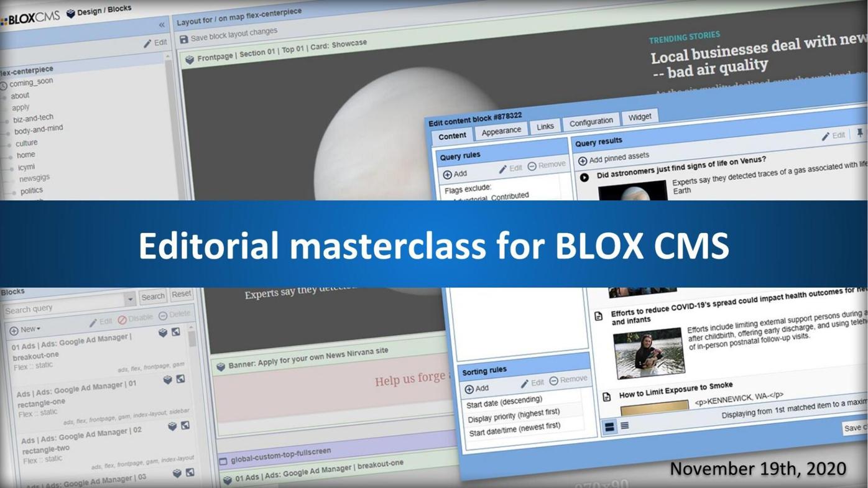The width and height of the screenshot is (868, 488).
Task: Click block icon of 01 Ads breakout-one bar
Action: click(227, 481)
